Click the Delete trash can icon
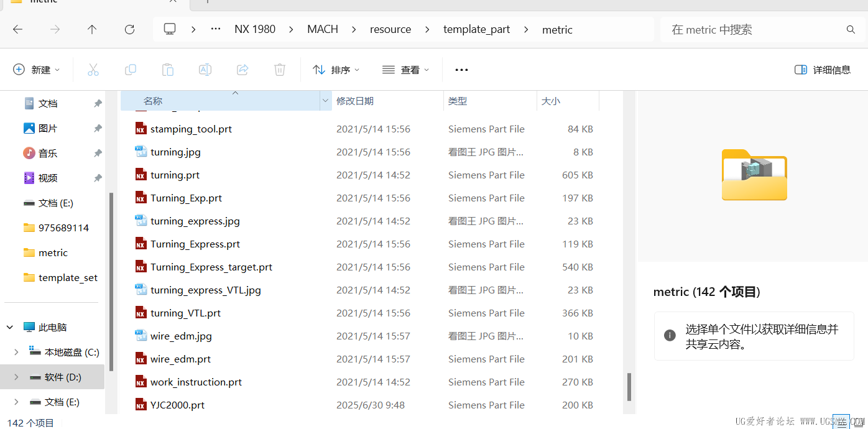This screenshot has width=868, height=429. coord(280,70)
